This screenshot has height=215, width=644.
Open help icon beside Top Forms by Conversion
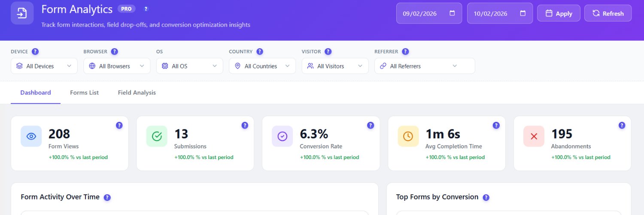click(486, 198)
